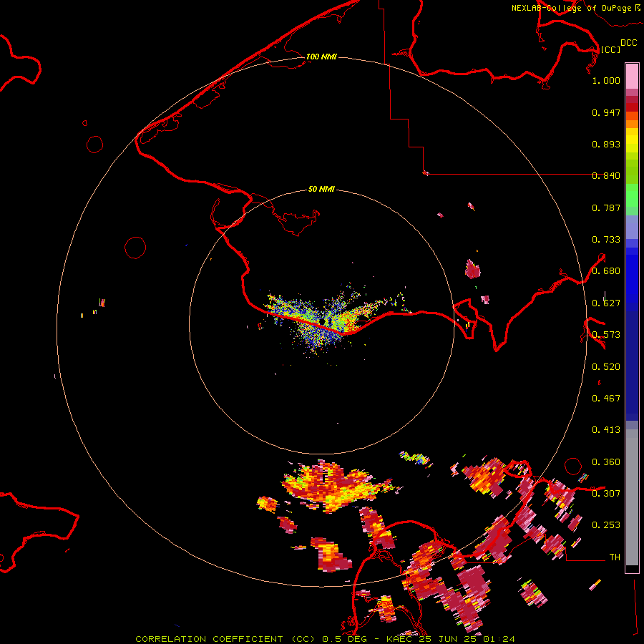644x644 pixels.
Task: Click the [CC] product label
Action: pyautogui.click(x=610, y=49)
